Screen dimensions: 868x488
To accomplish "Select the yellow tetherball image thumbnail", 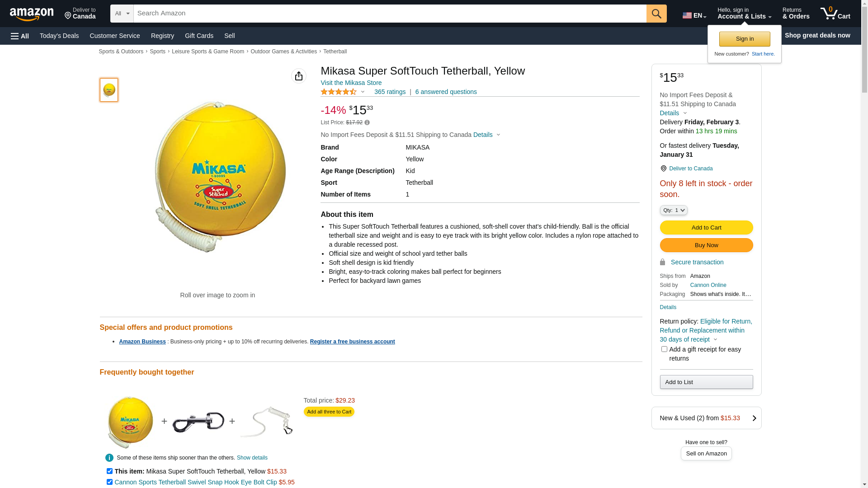I will 109,89.
